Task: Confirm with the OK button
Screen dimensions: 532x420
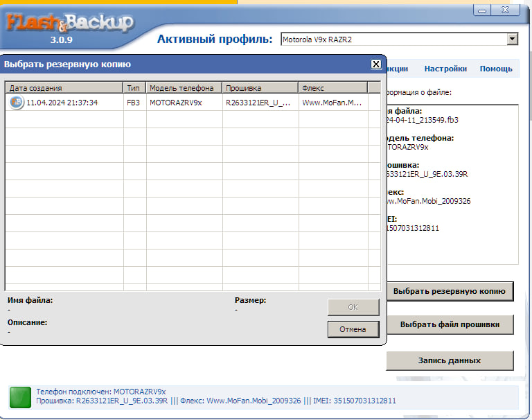Action: point(353,307)
